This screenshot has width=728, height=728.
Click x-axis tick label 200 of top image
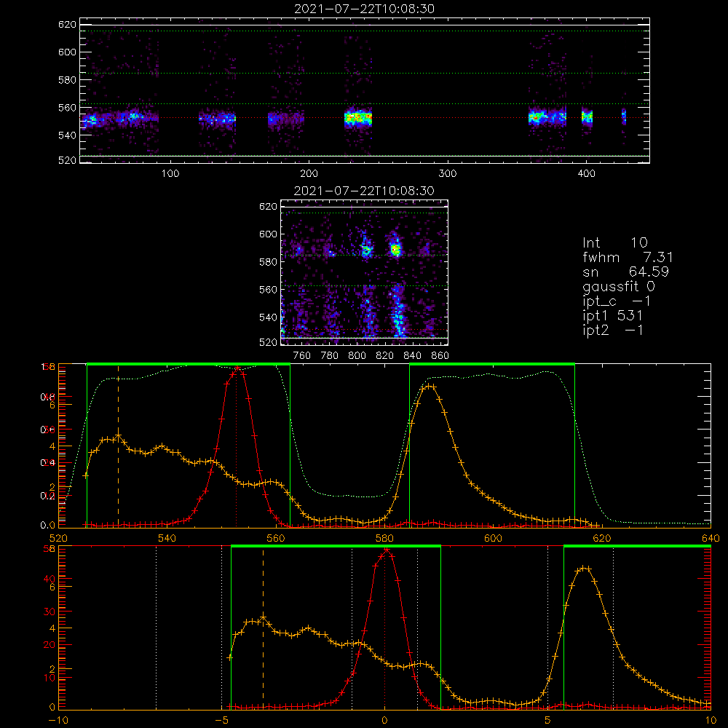pos(309,174)
